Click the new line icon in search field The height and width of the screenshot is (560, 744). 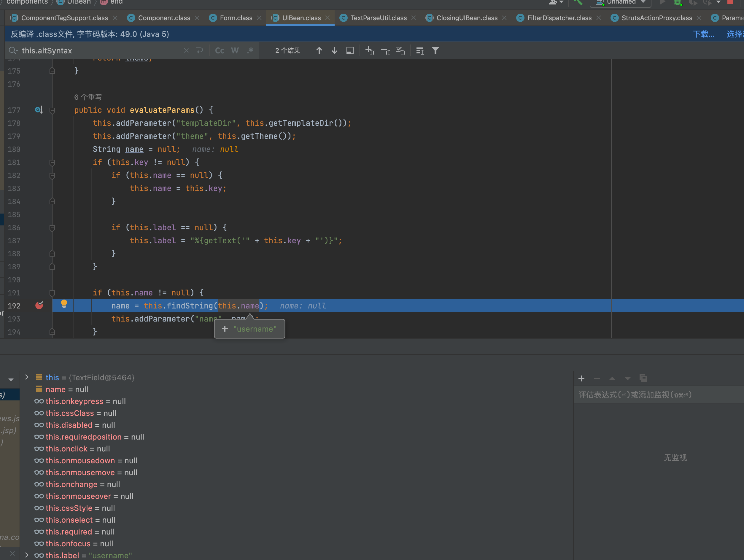(x=200, y=51)
